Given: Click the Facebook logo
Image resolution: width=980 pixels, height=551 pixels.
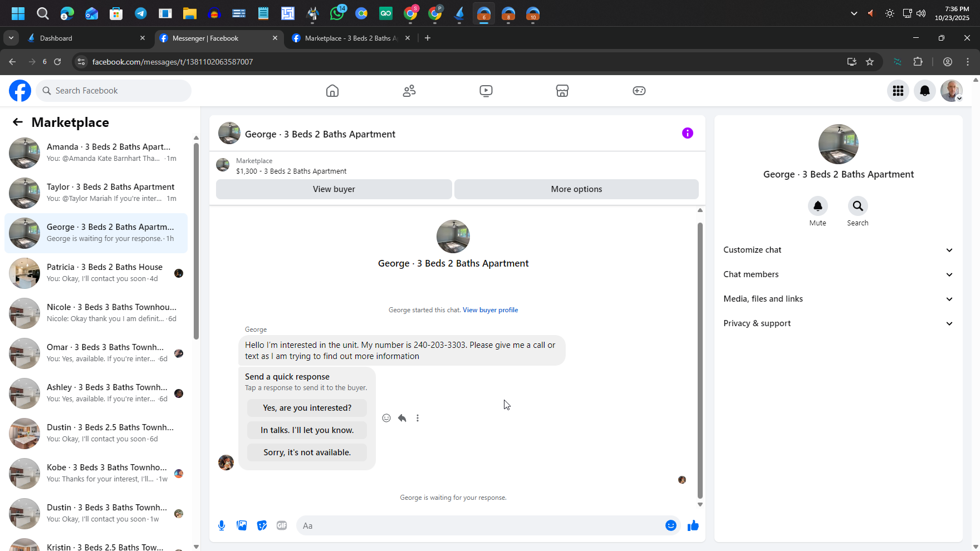Looking at the screenshot, I should [20, 91].
